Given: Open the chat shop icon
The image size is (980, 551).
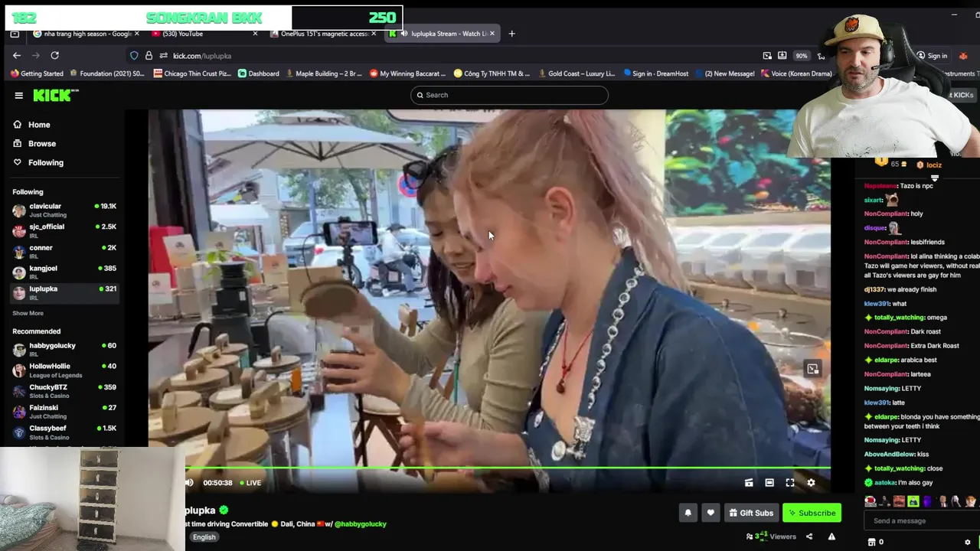Looking at the screenshot, I should (871, 542).
